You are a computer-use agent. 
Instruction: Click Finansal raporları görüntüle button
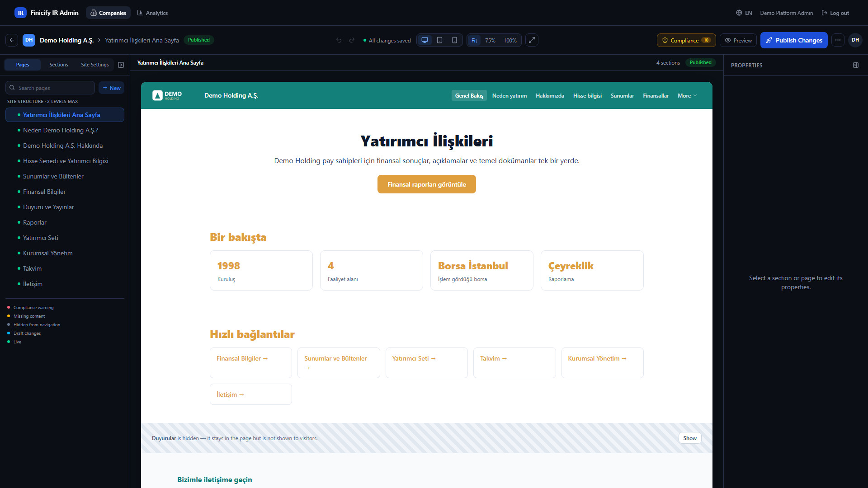427,184
